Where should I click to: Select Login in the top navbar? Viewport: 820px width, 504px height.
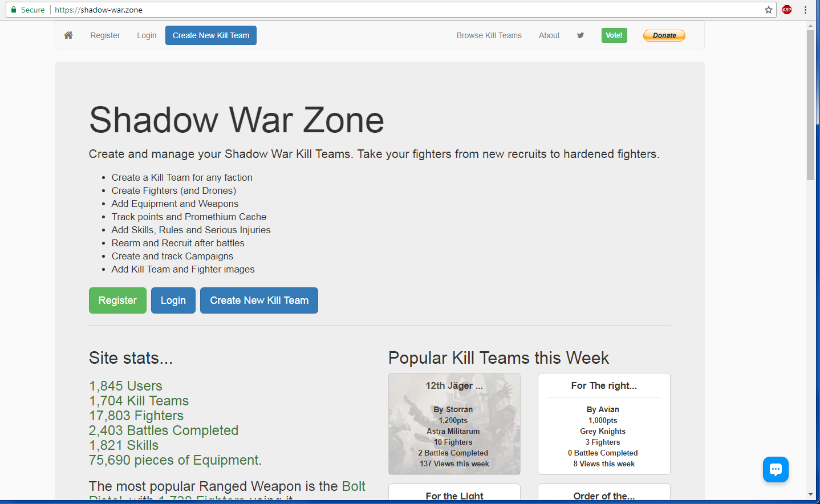pyautogui.click(x=147, y=35)
